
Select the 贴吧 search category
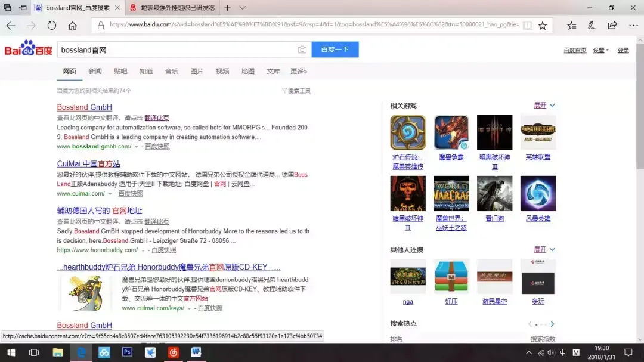pyautogui.click(x=120, y=71)
